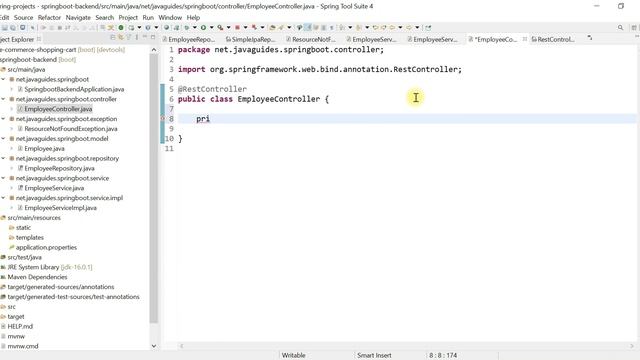Click the Debug bug icon in toolbar
This screenshot has width=640, height=360.
[187, 27]
